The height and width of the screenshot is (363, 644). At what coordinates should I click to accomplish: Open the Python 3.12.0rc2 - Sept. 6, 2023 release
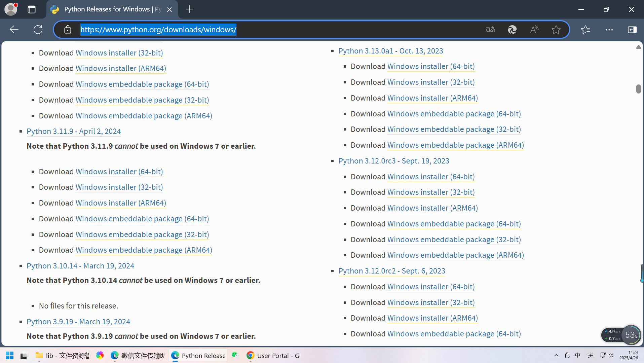(392, 271)
